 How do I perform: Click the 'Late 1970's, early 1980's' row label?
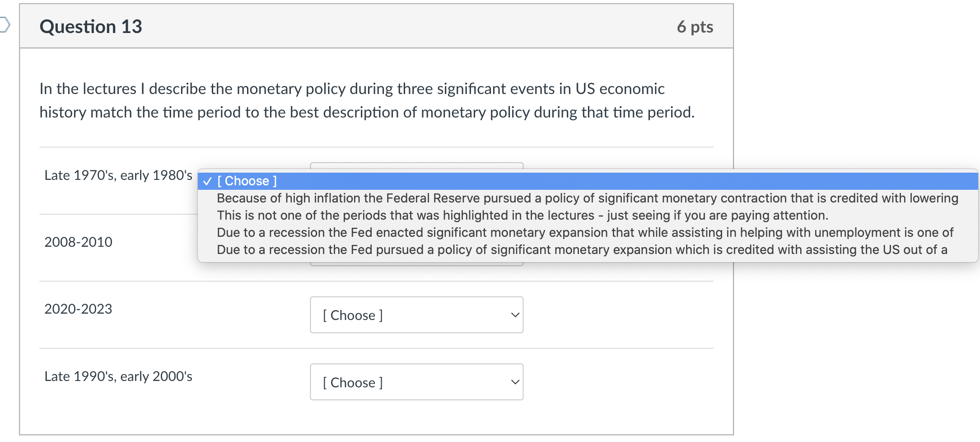pos(118,175)
